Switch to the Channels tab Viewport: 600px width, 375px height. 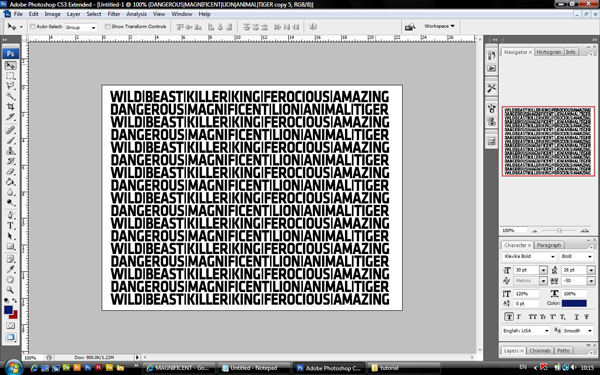[540, 351]
